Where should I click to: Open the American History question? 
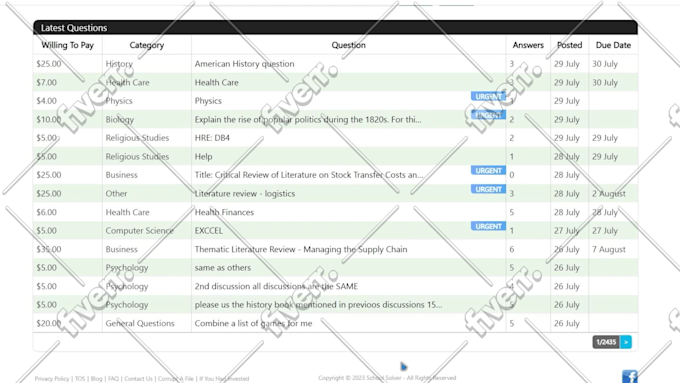pyautogui.click(x=244, y=64)
